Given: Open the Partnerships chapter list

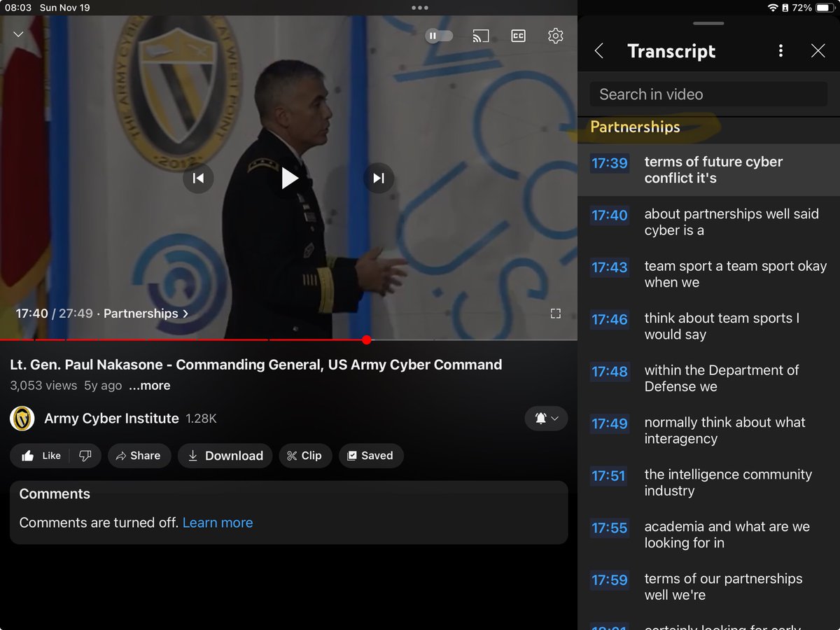Looking at the screenshot, I should pyautogui.click(x=146, y=314).
